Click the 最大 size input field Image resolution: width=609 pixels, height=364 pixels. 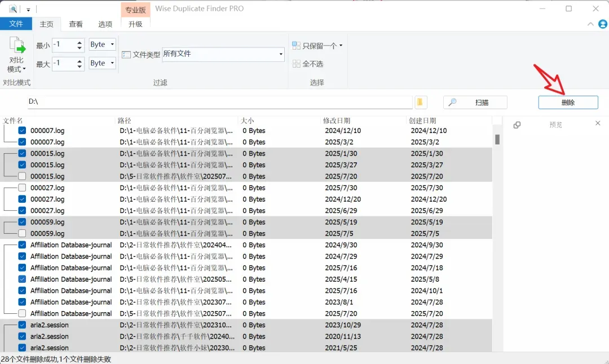click(64, 63)
